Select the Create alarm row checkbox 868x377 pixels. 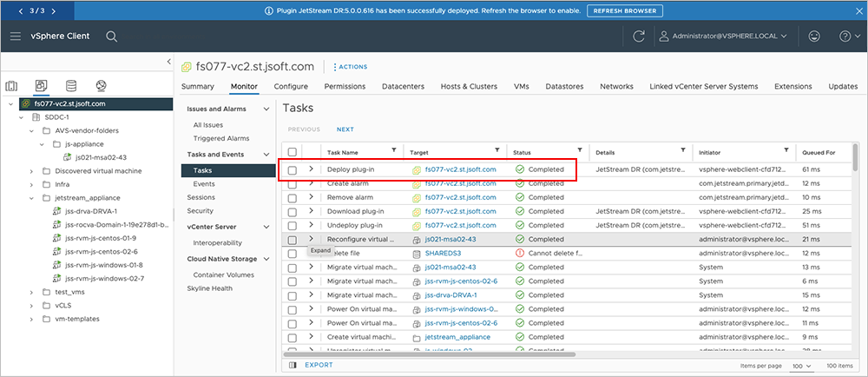point(293,183)
